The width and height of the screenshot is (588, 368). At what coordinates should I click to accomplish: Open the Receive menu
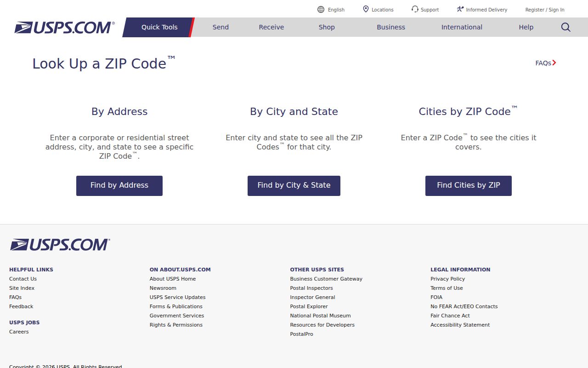tap(271, 27)
